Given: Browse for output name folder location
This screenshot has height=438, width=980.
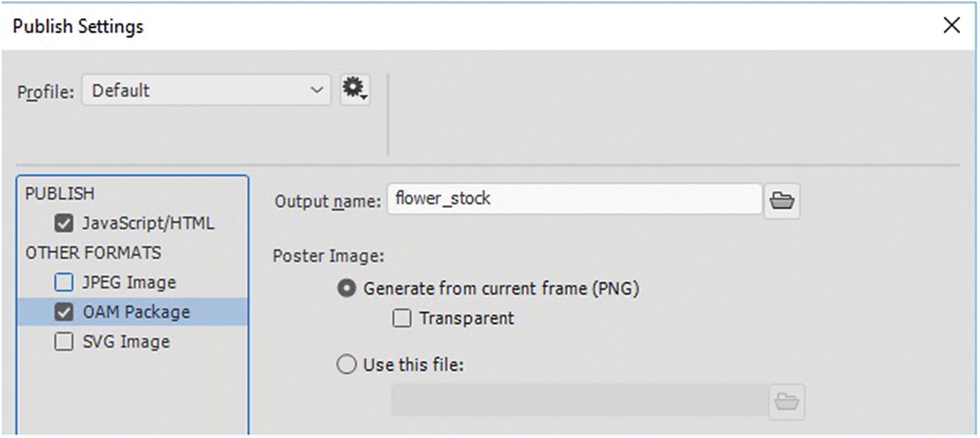Looking at the screenshot, I should pos(781,201).
